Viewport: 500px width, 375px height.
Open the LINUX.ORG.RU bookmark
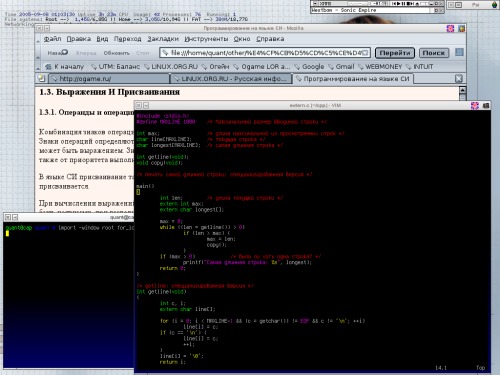[x=171, y=67]
